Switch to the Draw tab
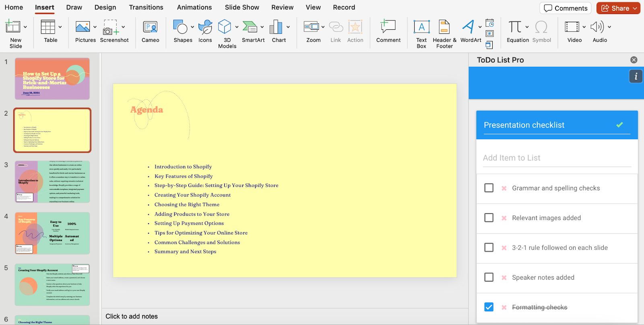Screen dimensions: 644x325 [x=74, y=7]
